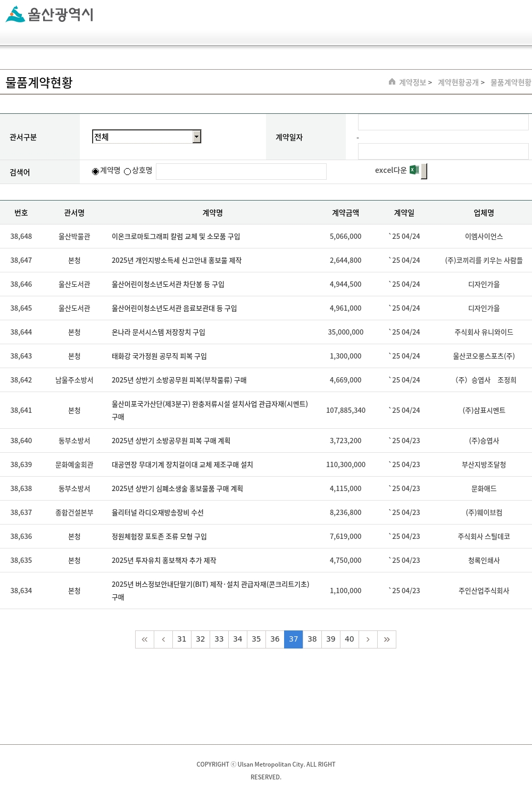The image size is (532, 798).
Task: Click the 계약명 column header
Action: (x=213, y=213)
